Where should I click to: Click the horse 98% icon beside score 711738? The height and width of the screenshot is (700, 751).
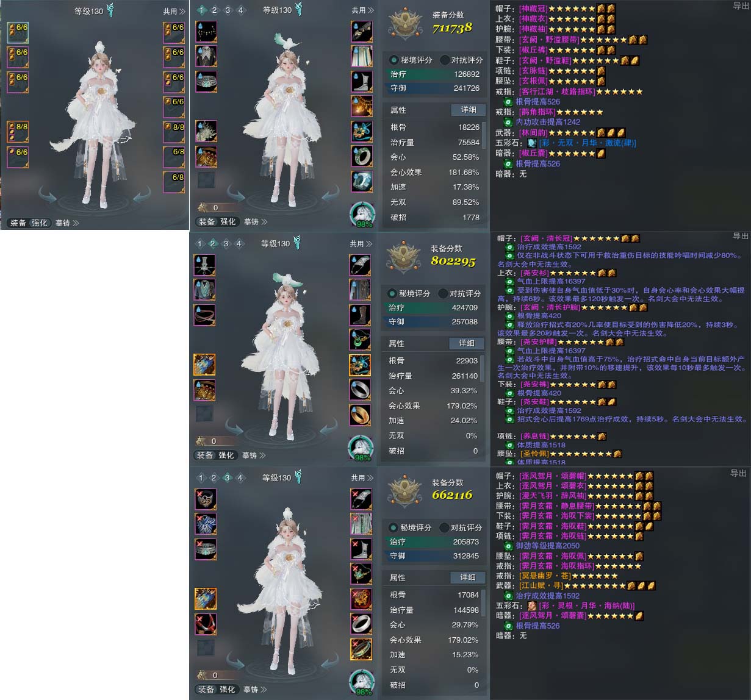click(x=362, y=215)
